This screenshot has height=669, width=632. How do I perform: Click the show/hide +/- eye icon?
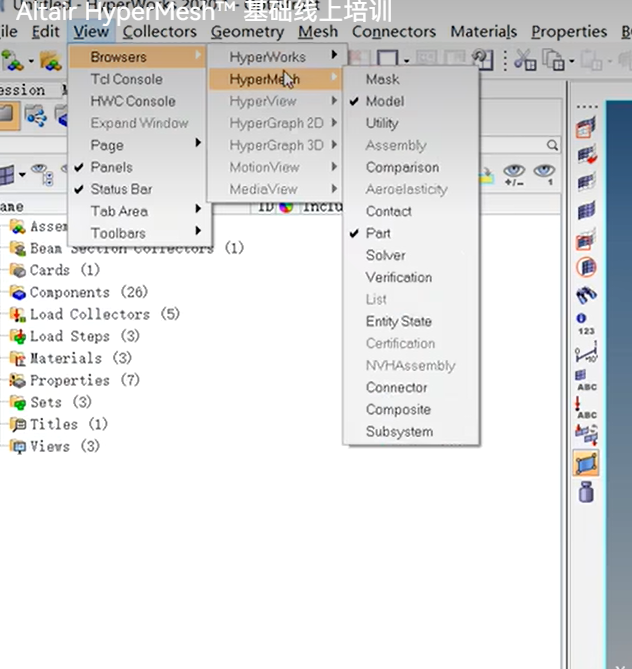[514, 175]
